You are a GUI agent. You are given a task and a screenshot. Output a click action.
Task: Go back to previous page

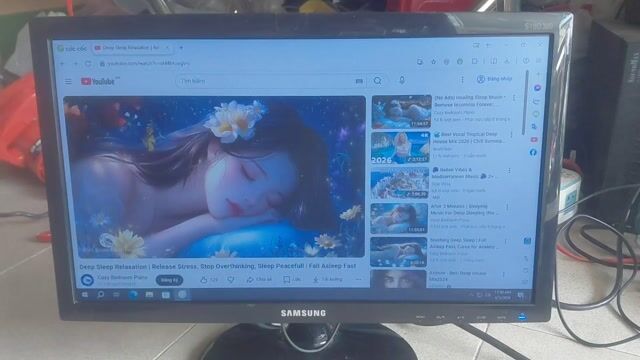pyautogui.click(x=62, y=64)
